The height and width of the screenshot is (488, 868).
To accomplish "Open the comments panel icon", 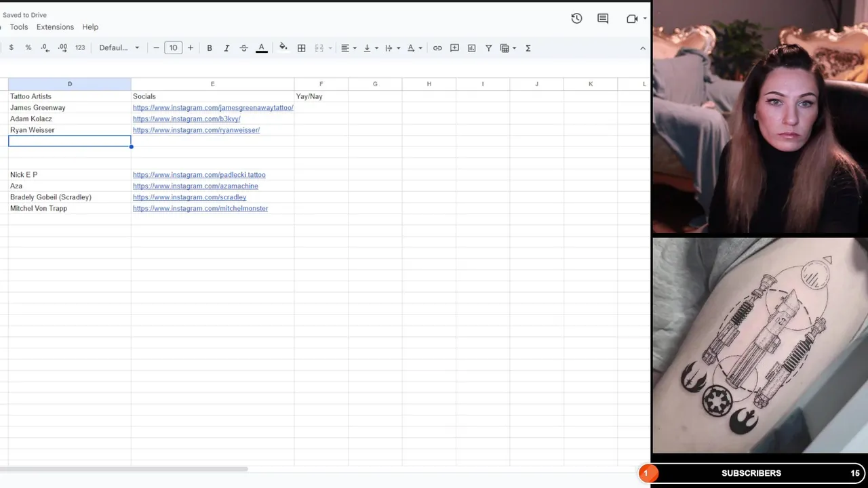I will [603, 19].
